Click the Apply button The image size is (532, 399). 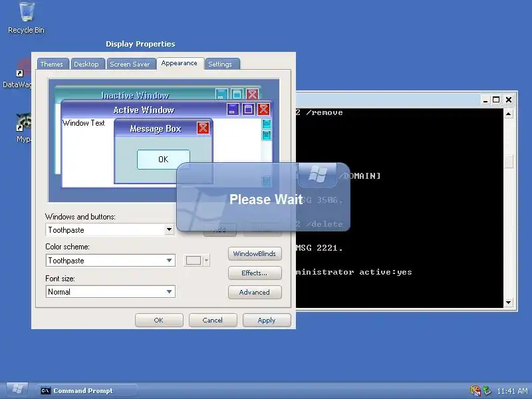coord(267,321)
